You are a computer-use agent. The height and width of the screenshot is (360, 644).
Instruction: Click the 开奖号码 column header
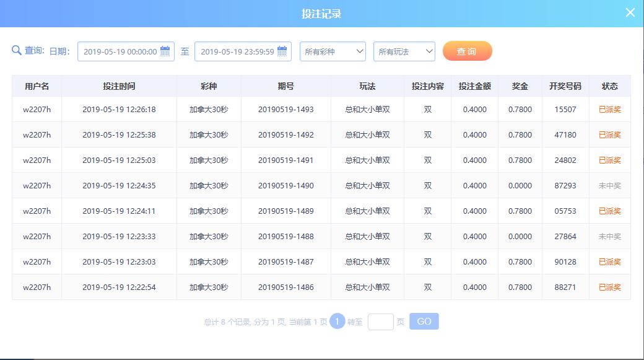(x=565, y=86)
